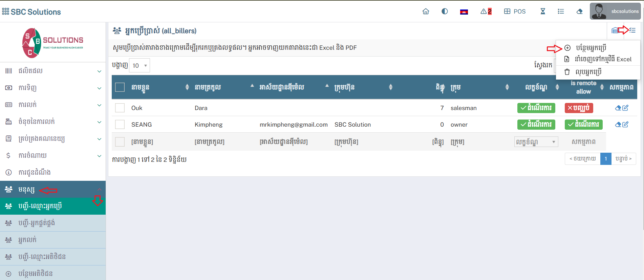Go to pagination page 1
The height and width of the screenshot is (280, 644).
click(x=605, y=159)
